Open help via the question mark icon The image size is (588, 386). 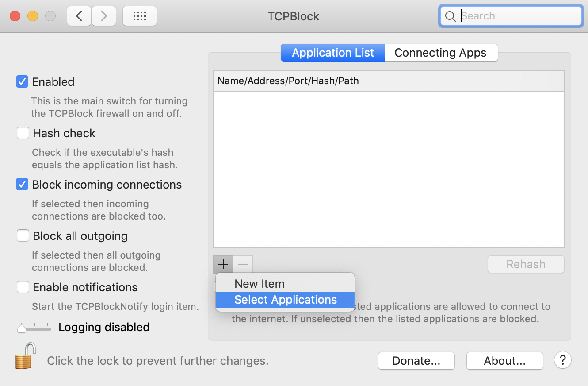coord(562,360)
